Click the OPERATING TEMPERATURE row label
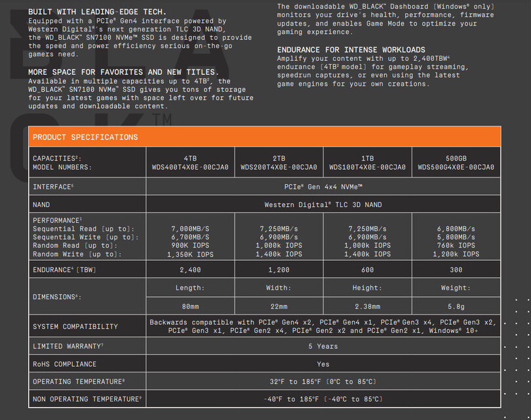The image size is (531, 420). 79,381
